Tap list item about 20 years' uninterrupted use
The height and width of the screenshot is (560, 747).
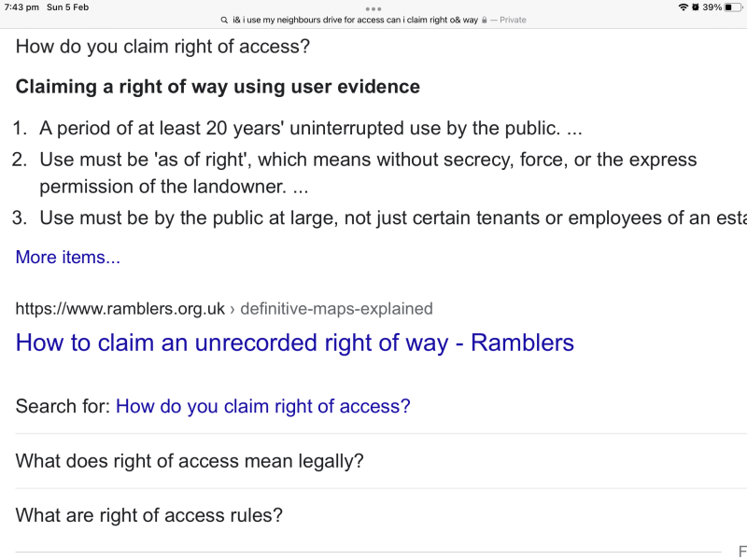coord(299,129)
